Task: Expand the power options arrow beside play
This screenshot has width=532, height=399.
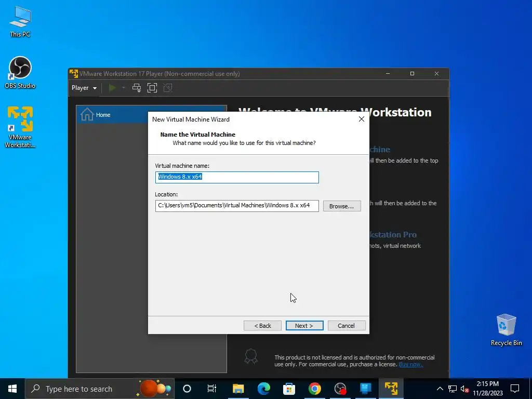Action: [x=124, y=88]
